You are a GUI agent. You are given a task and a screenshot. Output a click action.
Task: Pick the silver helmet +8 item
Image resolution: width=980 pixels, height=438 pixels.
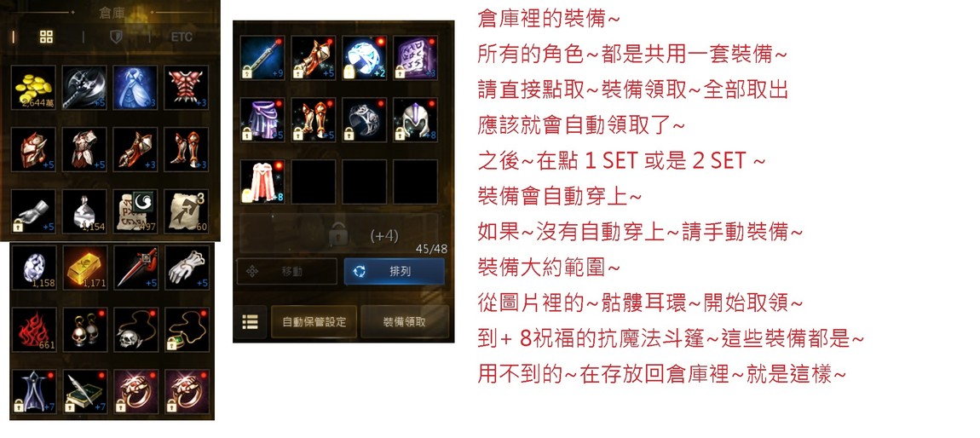[x=416, y=119]
